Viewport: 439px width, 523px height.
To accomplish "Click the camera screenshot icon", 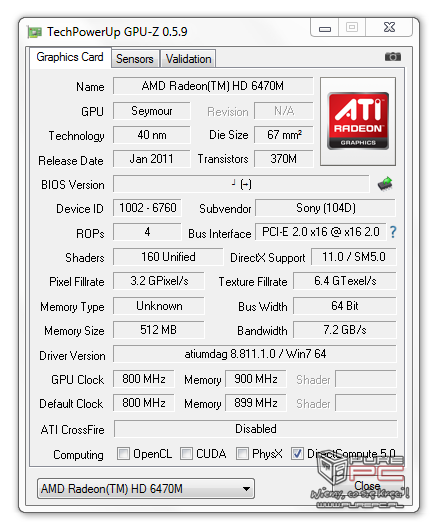I will (x=393, y=57).
